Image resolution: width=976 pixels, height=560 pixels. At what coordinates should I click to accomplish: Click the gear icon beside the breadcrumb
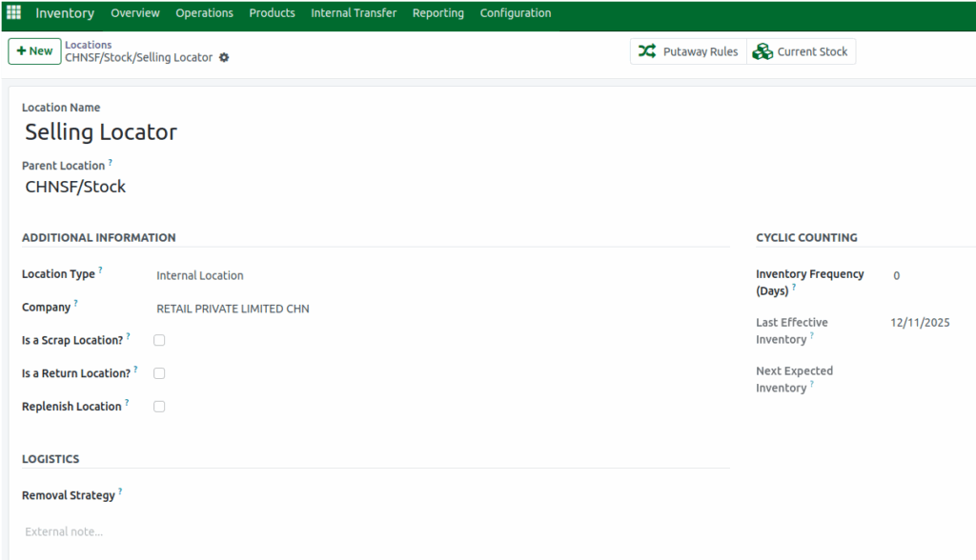click(223, 57)
